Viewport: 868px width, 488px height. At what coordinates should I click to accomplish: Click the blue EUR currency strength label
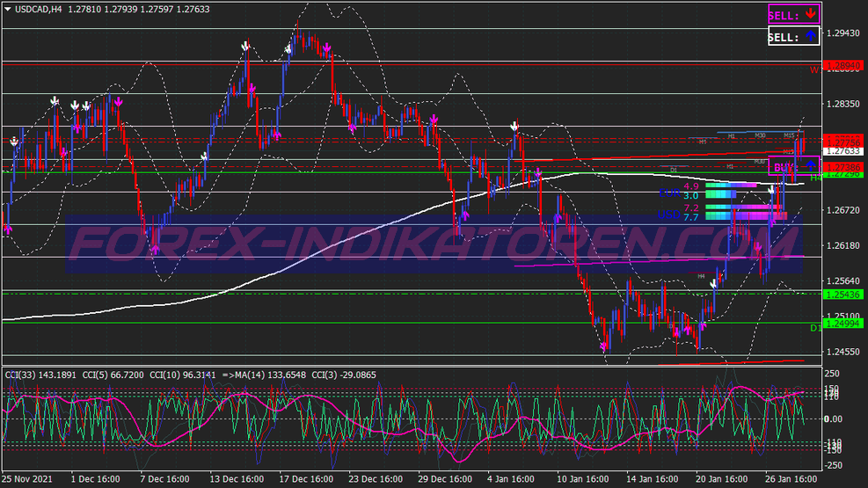click(x=669, y=193)
